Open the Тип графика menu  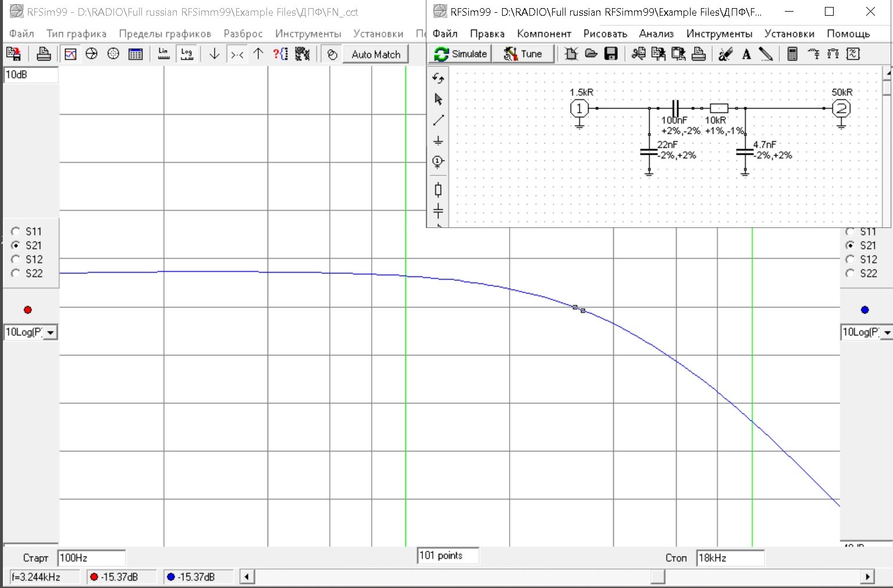pos(76,34)
